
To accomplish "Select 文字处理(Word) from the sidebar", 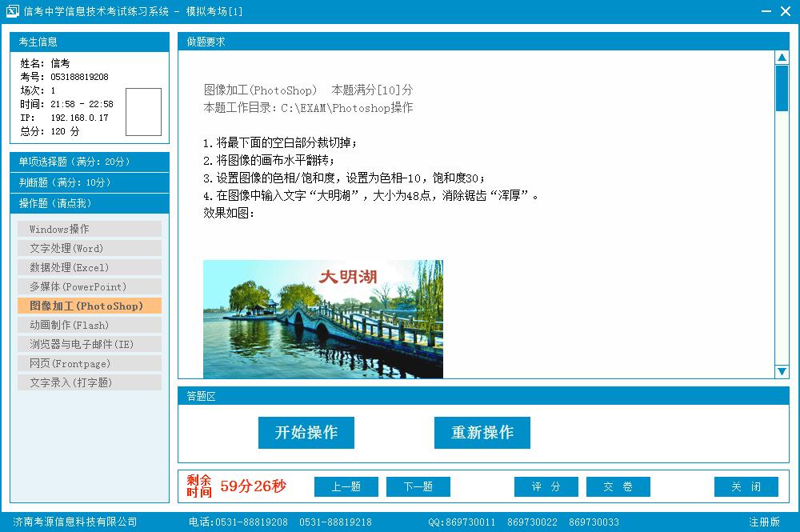I will coord(89,247).
